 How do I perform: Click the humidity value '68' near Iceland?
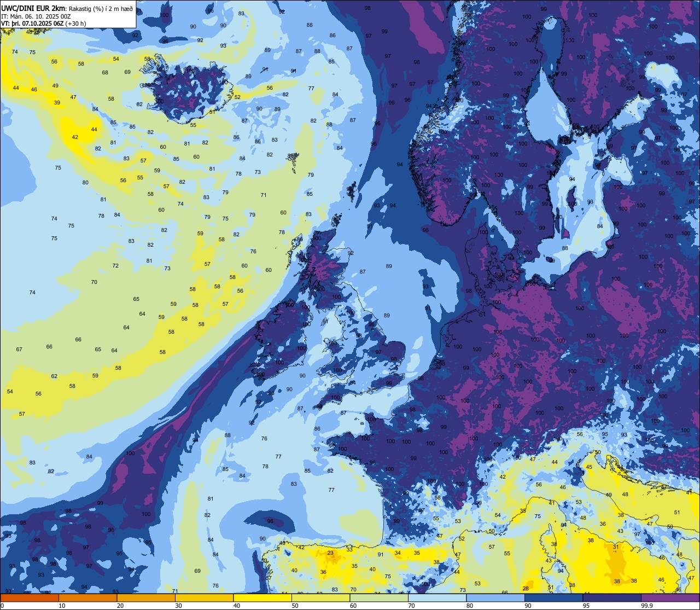pos(105,73)
